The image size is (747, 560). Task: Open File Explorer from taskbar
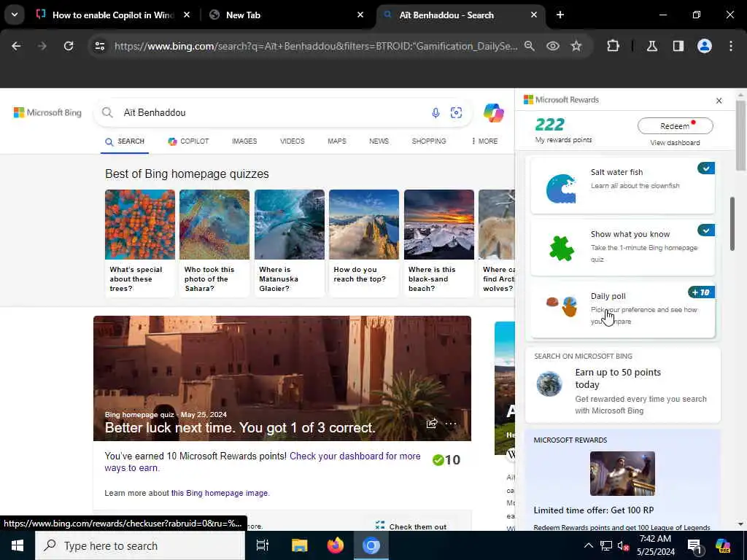[299, 545]
